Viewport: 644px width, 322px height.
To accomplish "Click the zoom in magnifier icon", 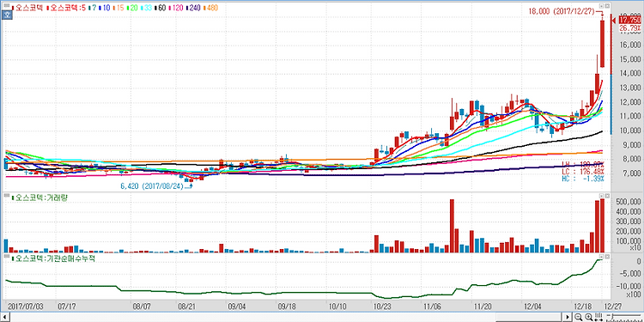I will pos(588,317).
